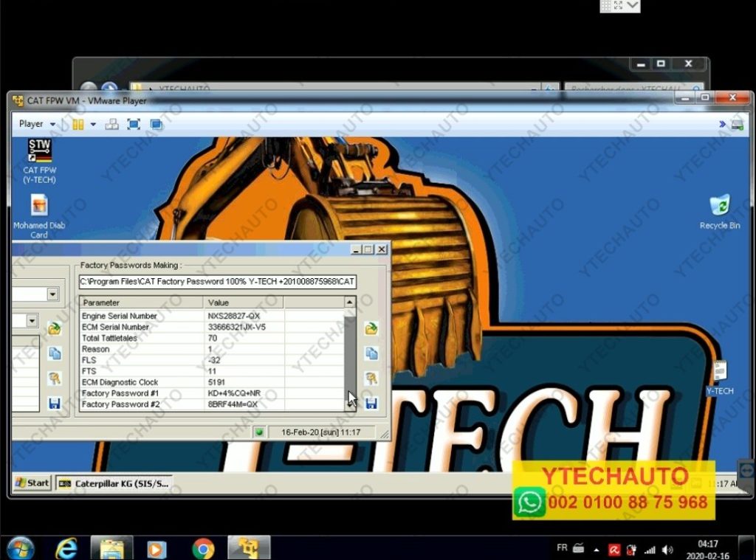Open the Windows Start orb on host taskbar
The height and width of the screenshot is (560, 756).
[20, 548]
